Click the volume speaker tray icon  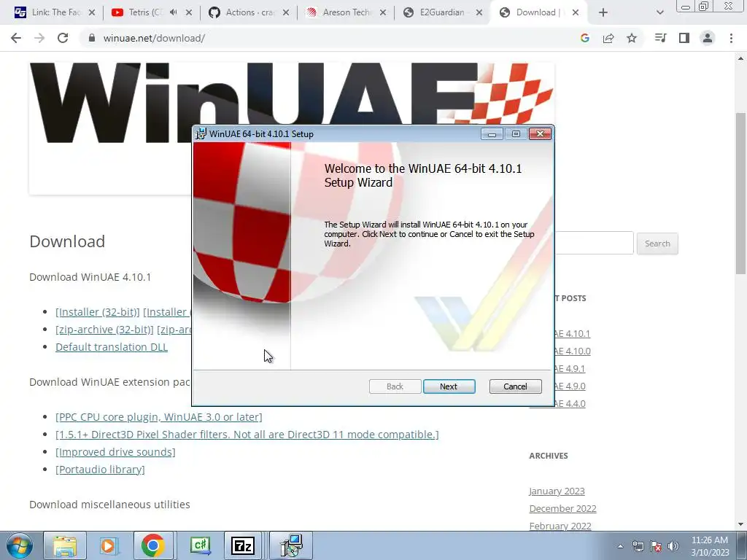(673, 546)
